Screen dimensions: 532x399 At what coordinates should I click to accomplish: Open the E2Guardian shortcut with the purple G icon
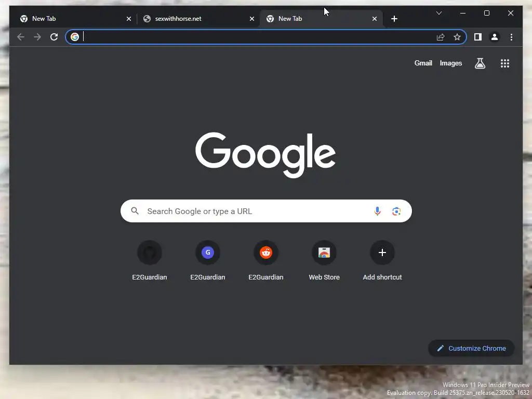click(x=208, y=261)
